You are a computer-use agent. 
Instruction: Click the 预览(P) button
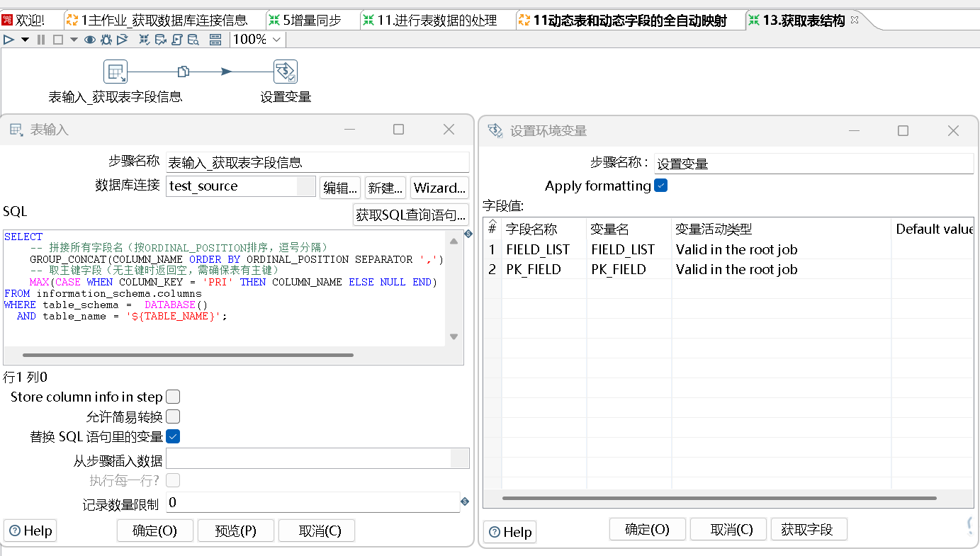(x=235, y=531)
